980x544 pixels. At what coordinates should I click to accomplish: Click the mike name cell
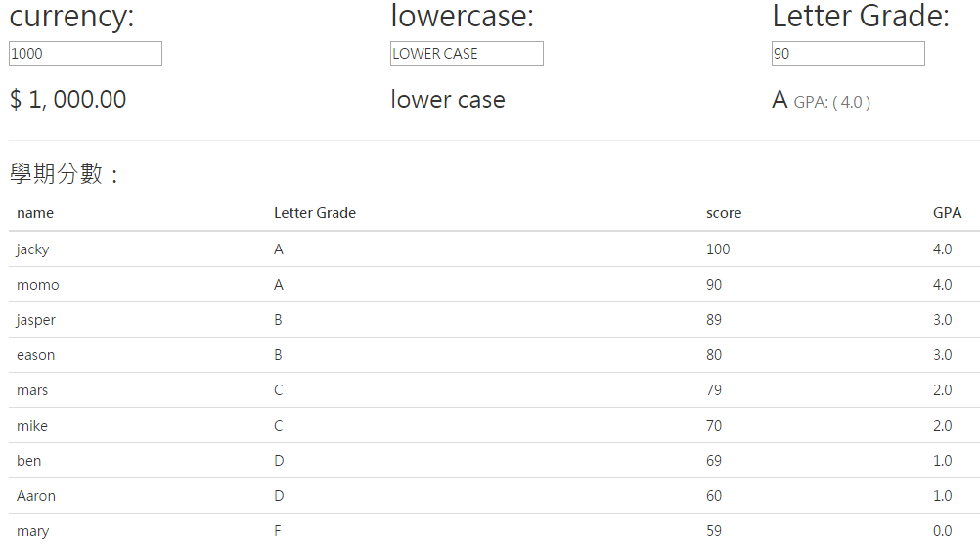pos(32,426)
